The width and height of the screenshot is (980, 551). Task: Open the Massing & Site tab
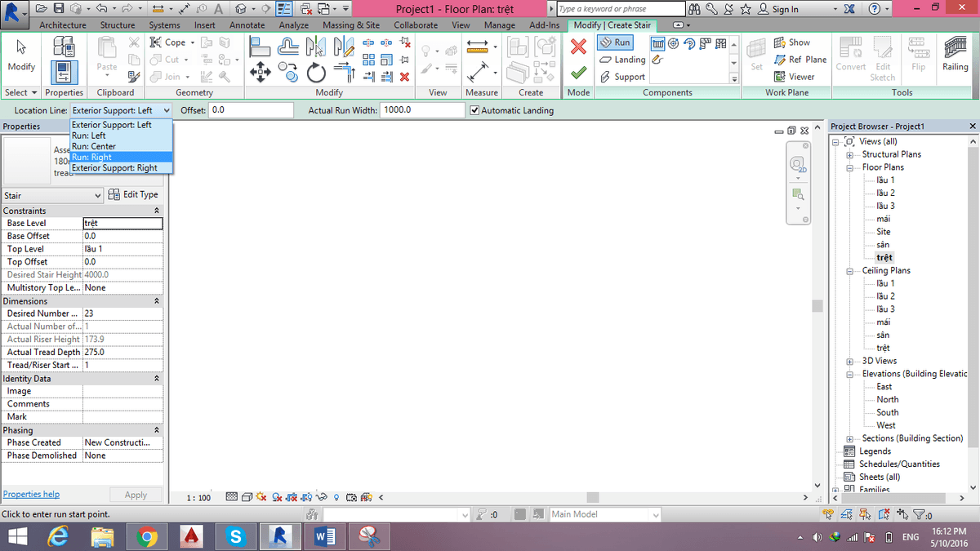(x=351, y=25)
